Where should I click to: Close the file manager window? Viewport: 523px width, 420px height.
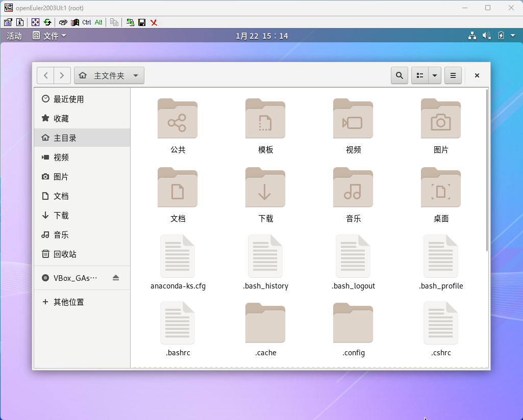pos(477,75)
